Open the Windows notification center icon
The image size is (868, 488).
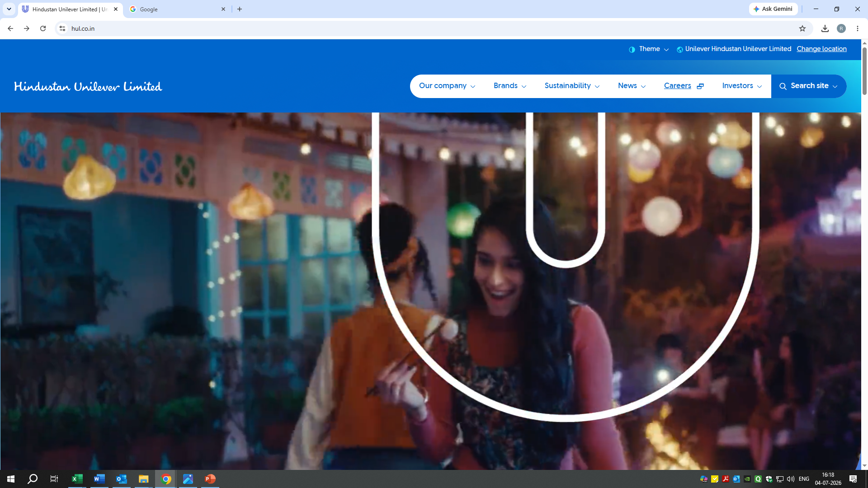point(853,479)
